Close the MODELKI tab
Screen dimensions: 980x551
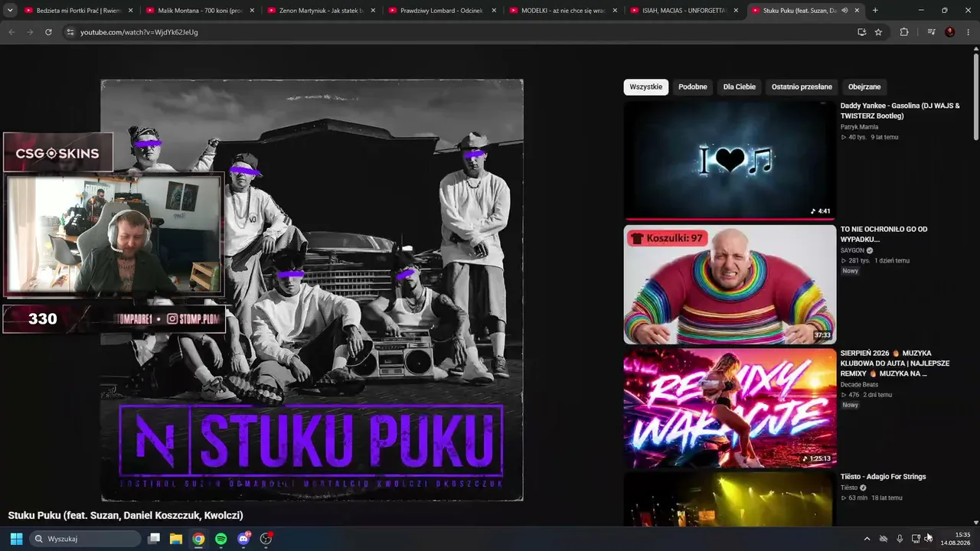[615, 11]
